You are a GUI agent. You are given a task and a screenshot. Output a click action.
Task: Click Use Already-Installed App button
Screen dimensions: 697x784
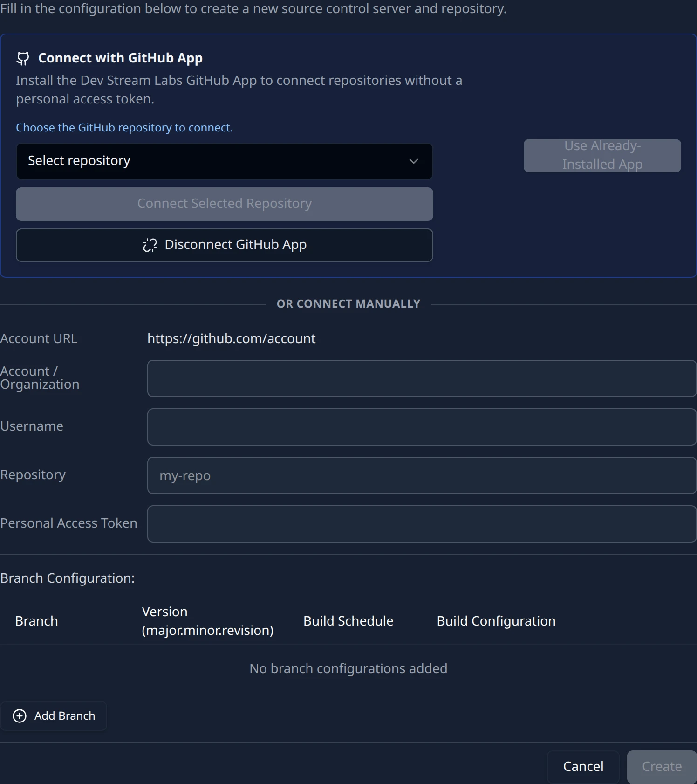point(602,156)
